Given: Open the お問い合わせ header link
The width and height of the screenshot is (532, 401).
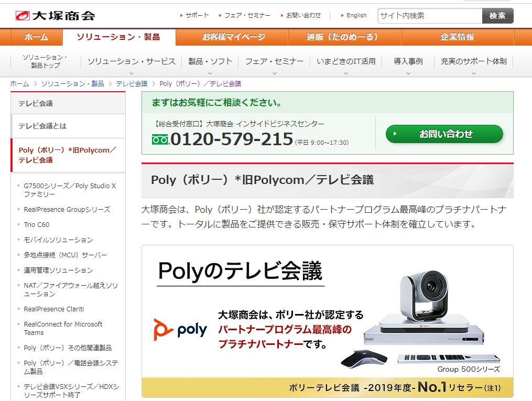Looking at the screenshot, I should (301, 15).
